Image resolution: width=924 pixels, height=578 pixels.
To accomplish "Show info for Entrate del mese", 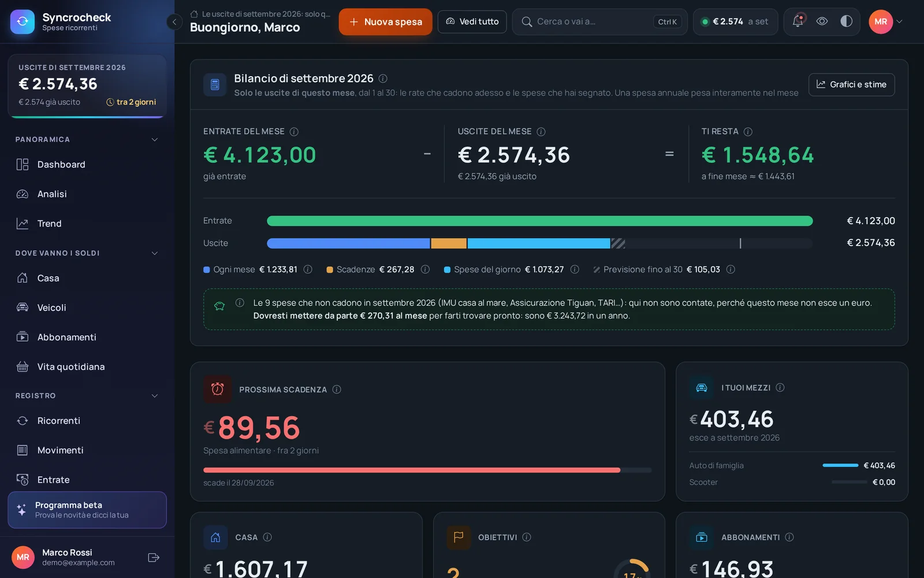I will [x=294, y=132].
